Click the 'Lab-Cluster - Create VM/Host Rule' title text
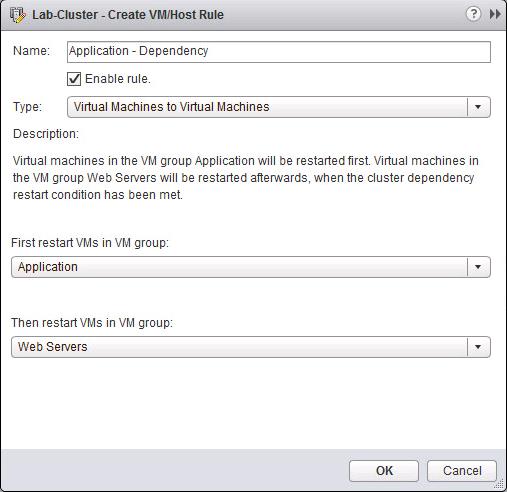Screen dimensions: 507x492 [128, 15]
